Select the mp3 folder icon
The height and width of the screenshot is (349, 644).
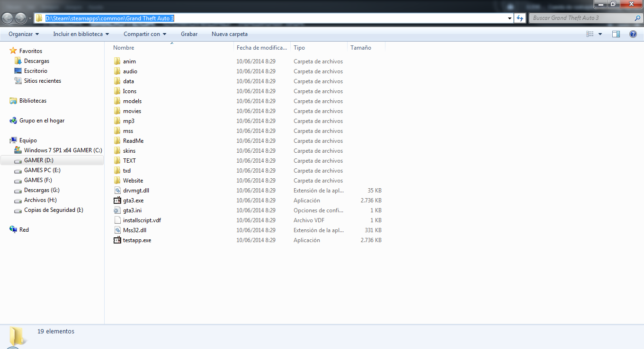click(117, 121)
